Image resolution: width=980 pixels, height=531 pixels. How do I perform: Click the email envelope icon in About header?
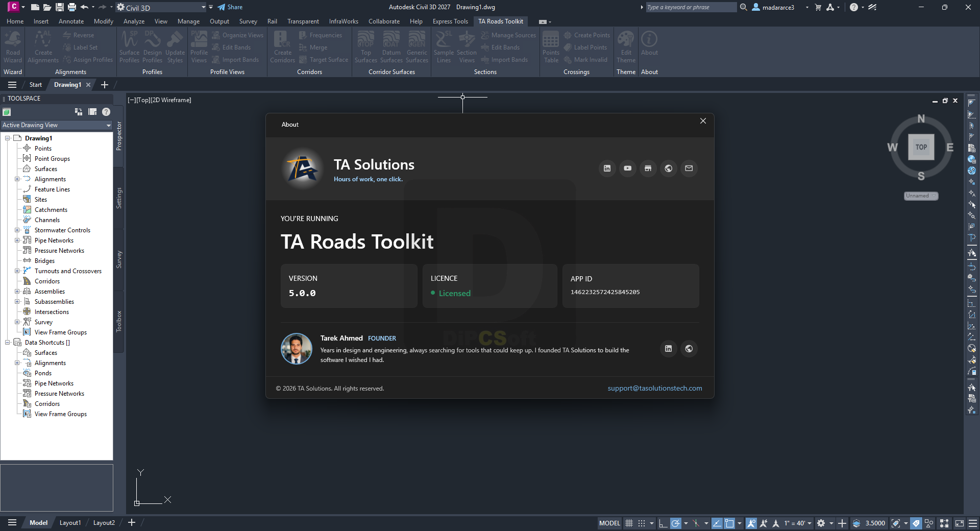click(x=689, y=168)
